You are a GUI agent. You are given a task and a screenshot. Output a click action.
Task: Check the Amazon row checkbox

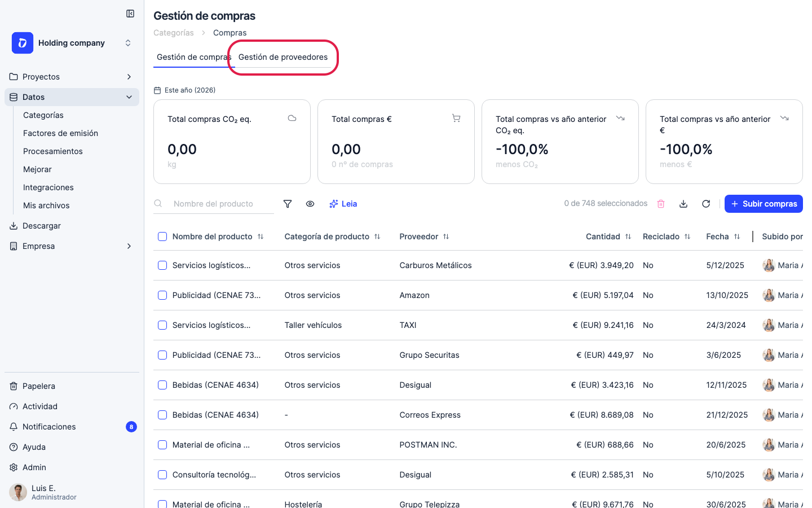(162, 295)
